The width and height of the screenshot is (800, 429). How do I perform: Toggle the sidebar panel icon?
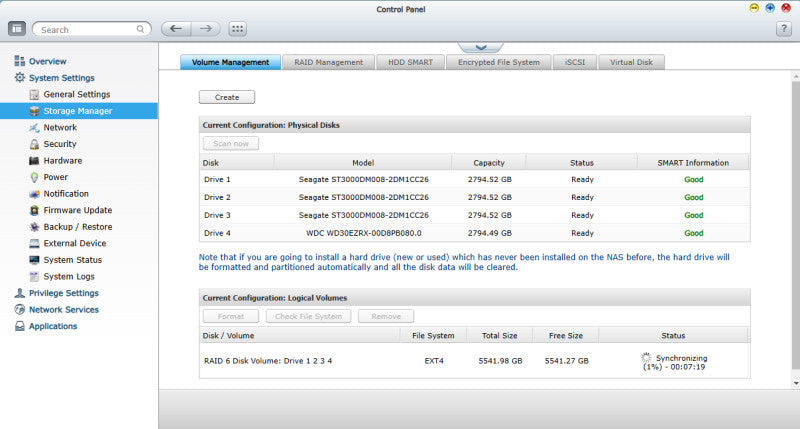[17, 29]
